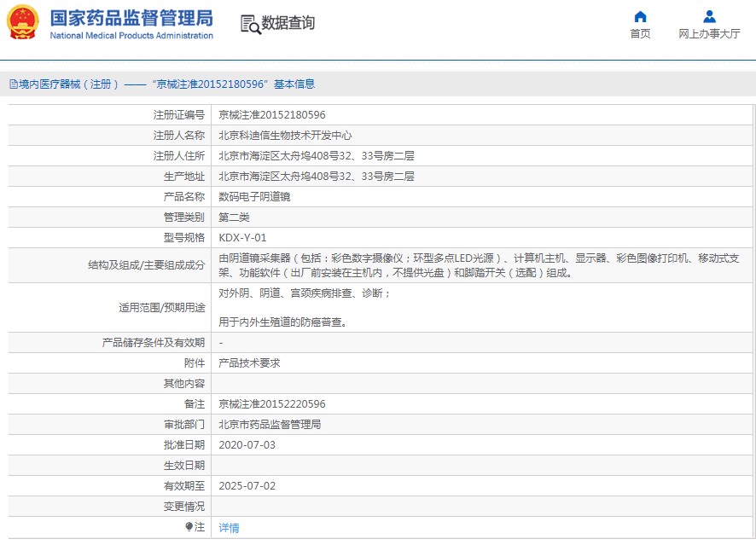Viewport: 756px width, 545px height.
Task: Click the 国家药品监督管理局 site title
Action: (x=131, y=19)
